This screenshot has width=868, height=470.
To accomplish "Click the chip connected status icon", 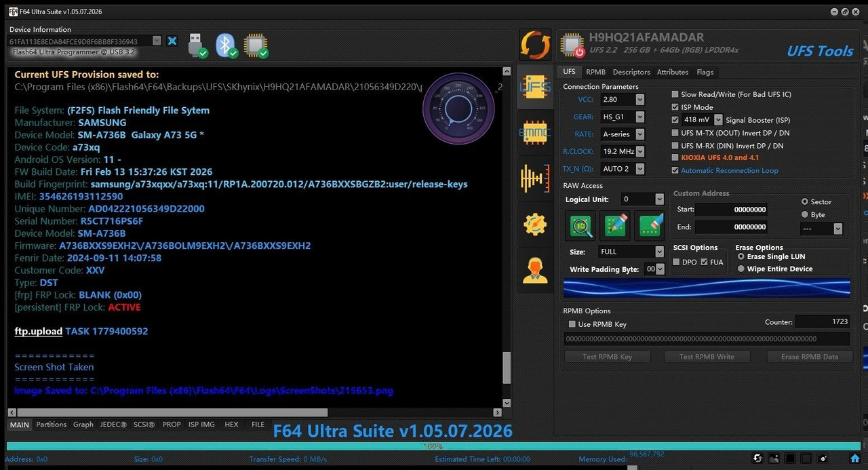I will pyautogui.click(x=256, y=45).
